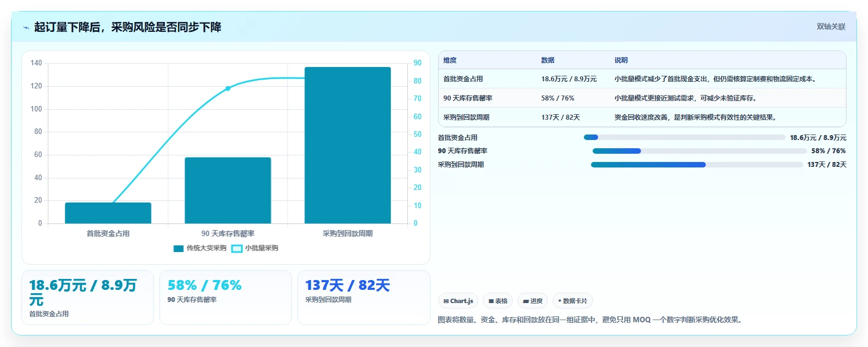Click table cell 90 天库存售罄率
This screenshot has height=347, width=868.
click(468, 98)
